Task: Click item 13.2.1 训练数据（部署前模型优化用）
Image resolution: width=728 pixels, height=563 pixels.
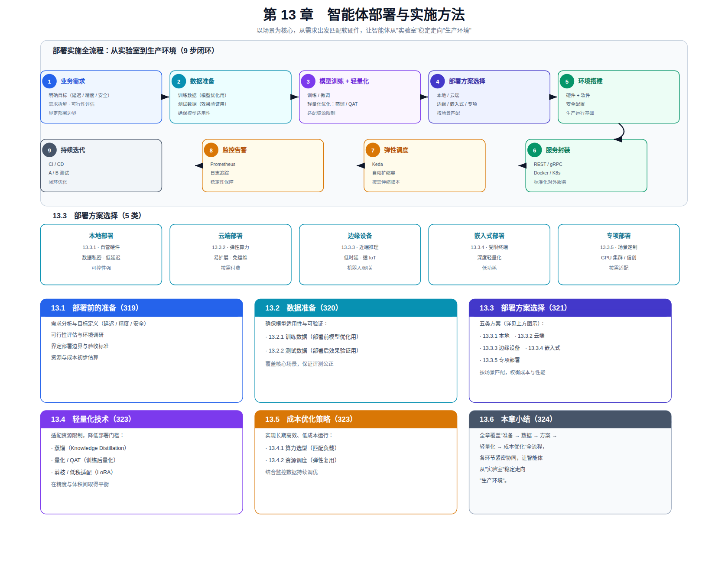Action: click(x=312, y=337)
